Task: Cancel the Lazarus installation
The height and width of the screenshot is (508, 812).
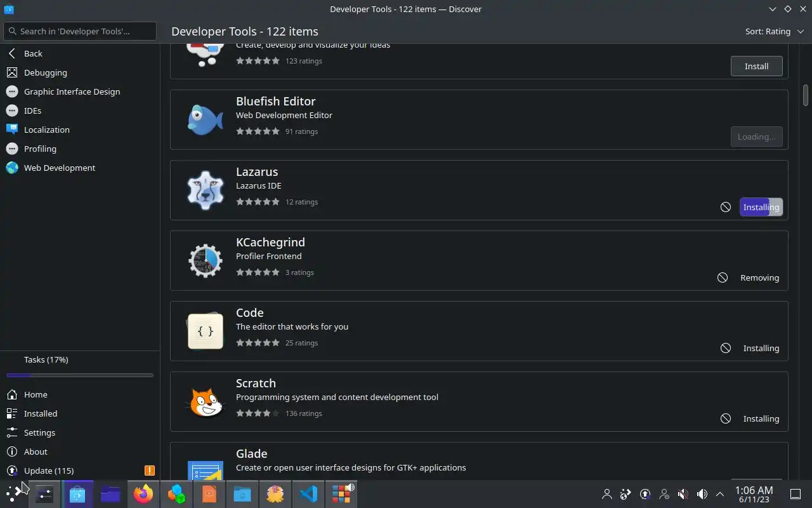Action: [x=726, y=207]
